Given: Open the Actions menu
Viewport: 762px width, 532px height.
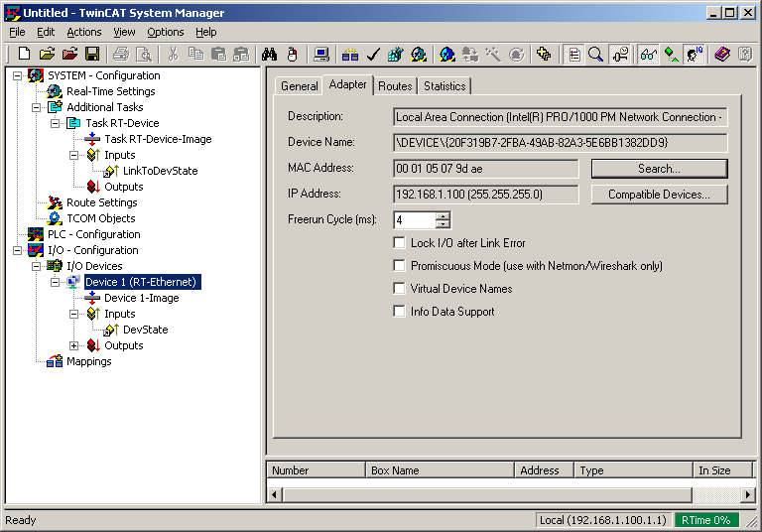Looking at the screenshot, I should 84,32.
